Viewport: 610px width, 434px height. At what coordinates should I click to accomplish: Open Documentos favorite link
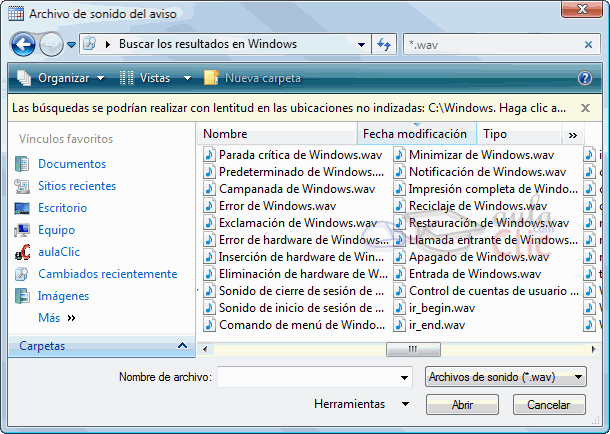point(72,164)
